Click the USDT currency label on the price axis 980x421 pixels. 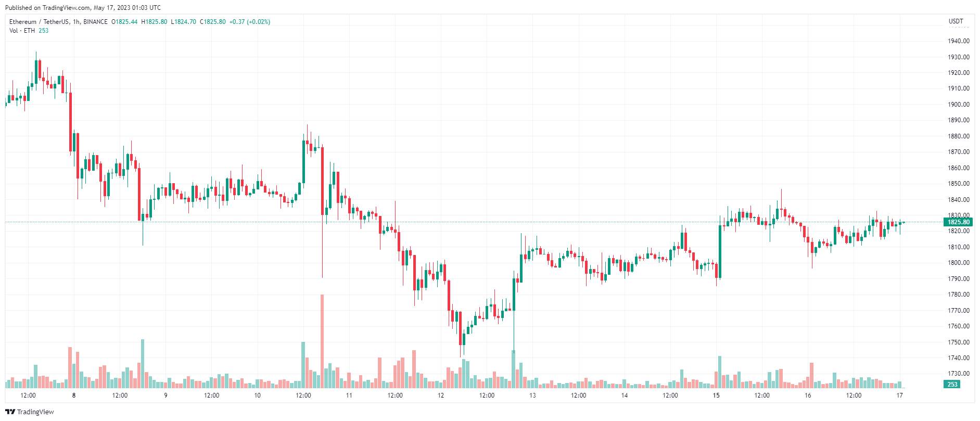pos(956,21)
